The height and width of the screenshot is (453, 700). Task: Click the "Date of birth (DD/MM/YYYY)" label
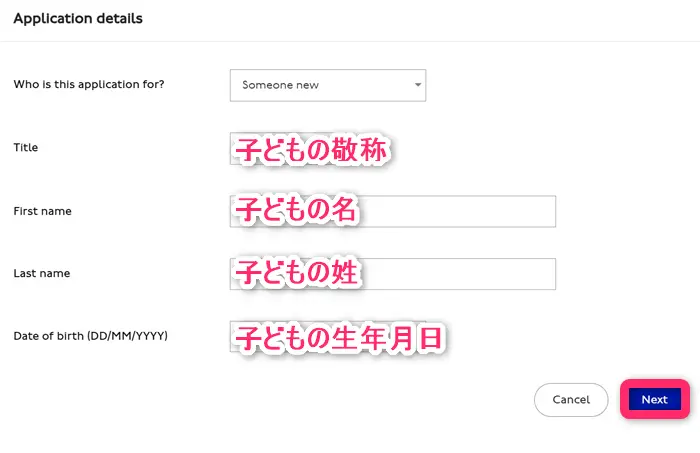pyautogui.click(x=90, y=335)
